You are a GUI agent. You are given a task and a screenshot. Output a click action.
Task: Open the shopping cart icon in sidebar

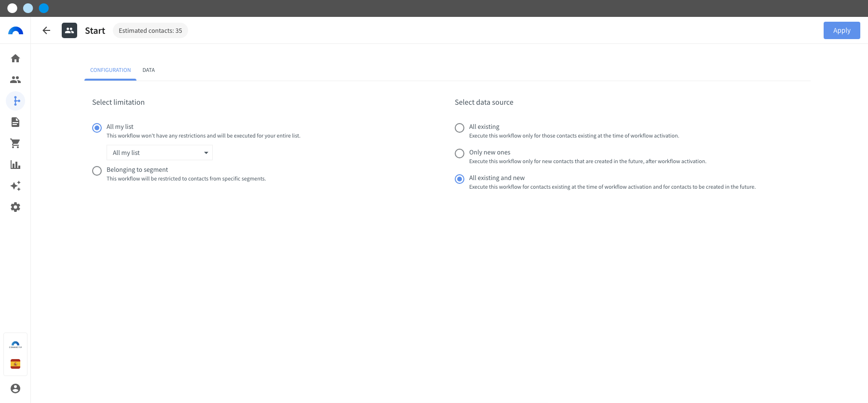[x=15, y=143]
